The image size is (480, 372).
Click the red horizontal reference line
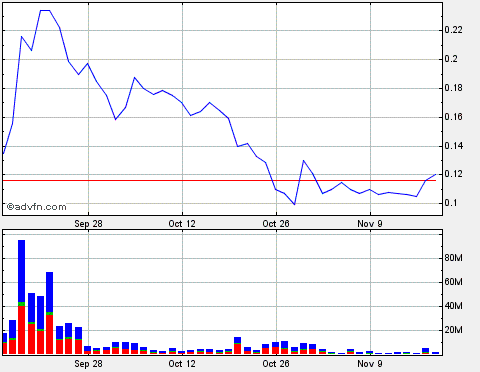(x=219, y=180)
